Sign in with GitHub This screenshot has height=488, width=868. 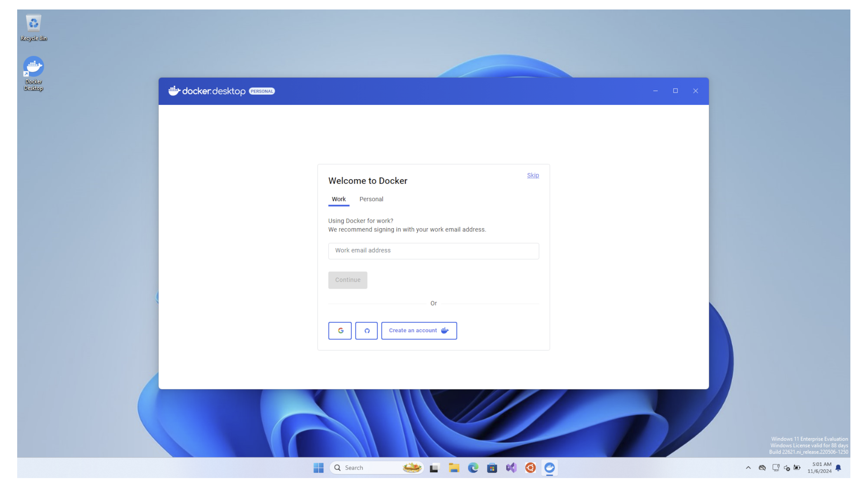366,330
